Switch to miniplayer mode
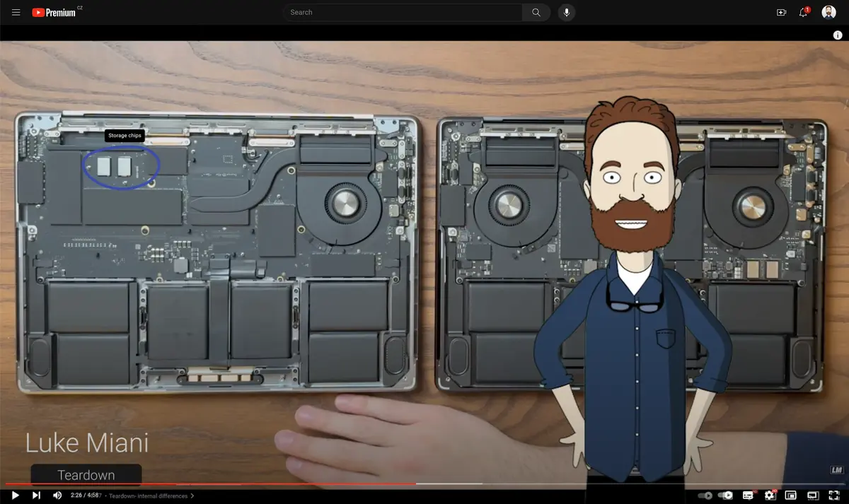The height and width of the screenshot is (504, 849). click(791, 496)
